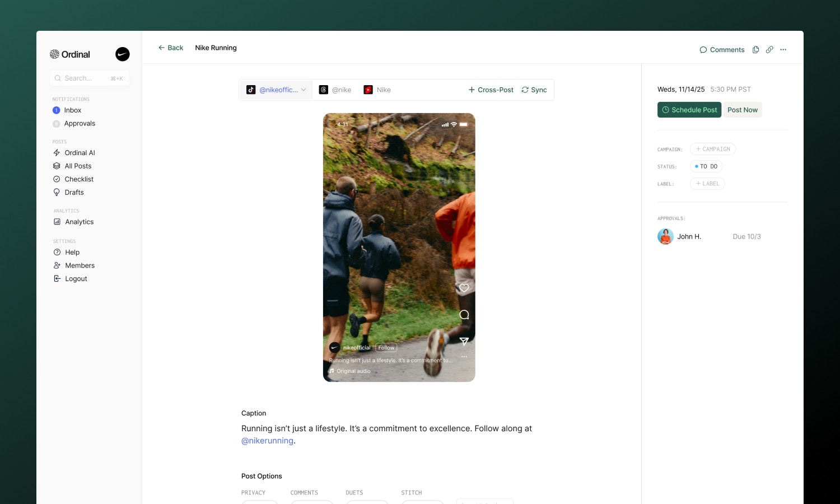The image size is (840, 504).
Task: Click the Checklist check-circle icon
Action: [57, 179]
